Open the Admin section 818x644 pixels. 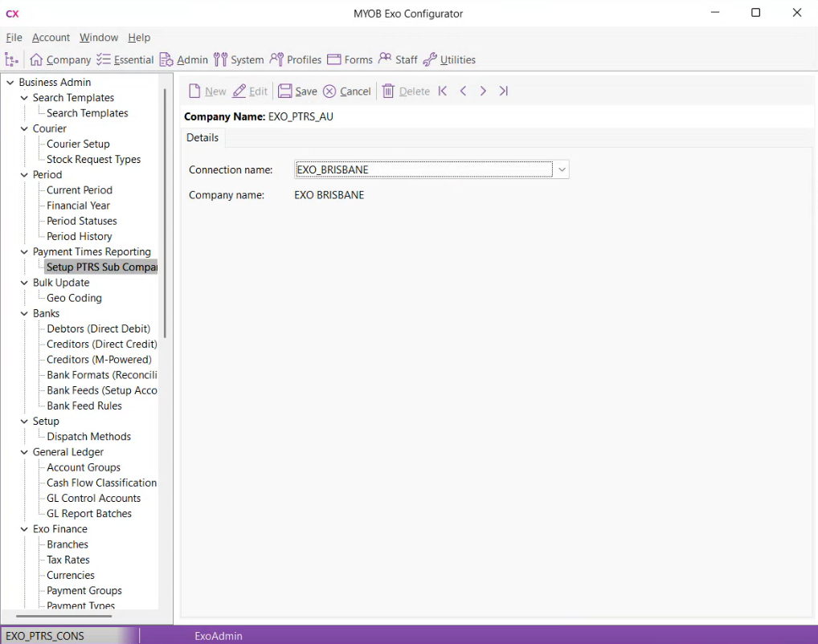(x=184, y=59)
